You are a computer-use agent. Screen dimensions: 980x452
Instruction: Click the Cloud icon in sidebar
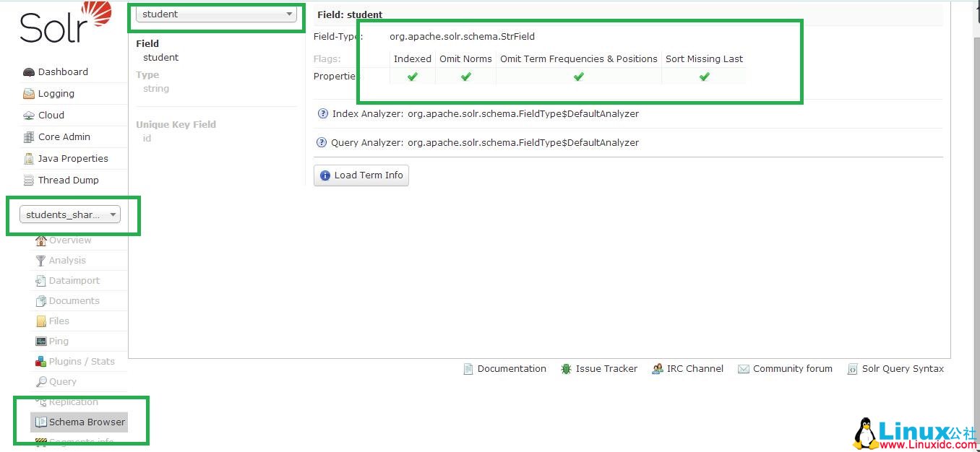coord(29,116)
